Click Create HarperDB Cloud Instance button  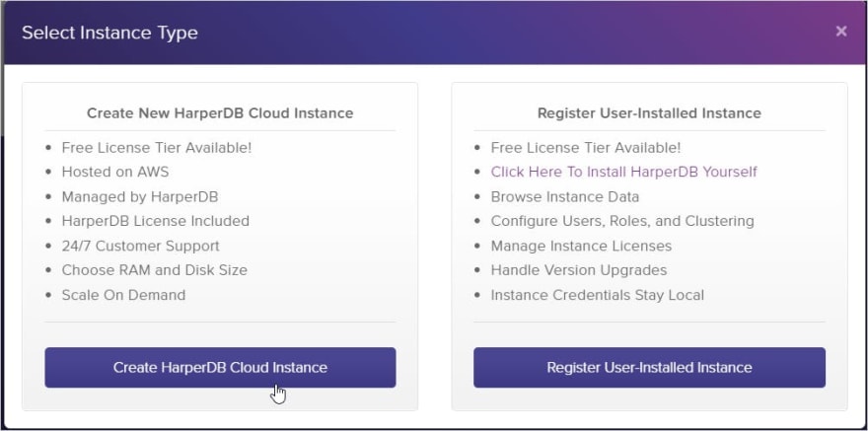click(x=220, y=367)
